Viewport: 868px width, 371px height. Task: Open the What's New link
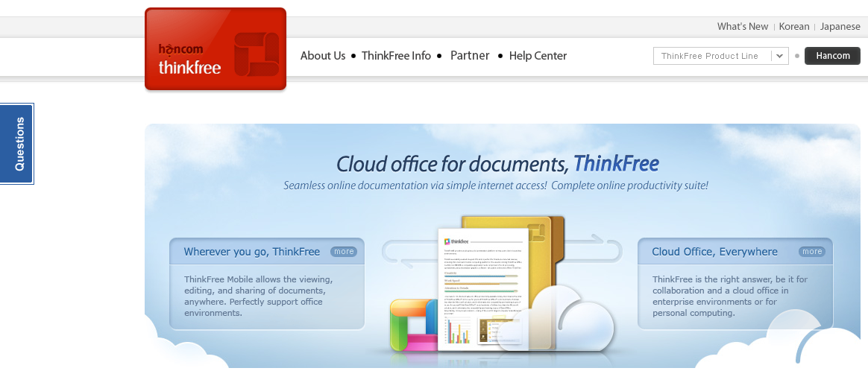pos(742,27)
